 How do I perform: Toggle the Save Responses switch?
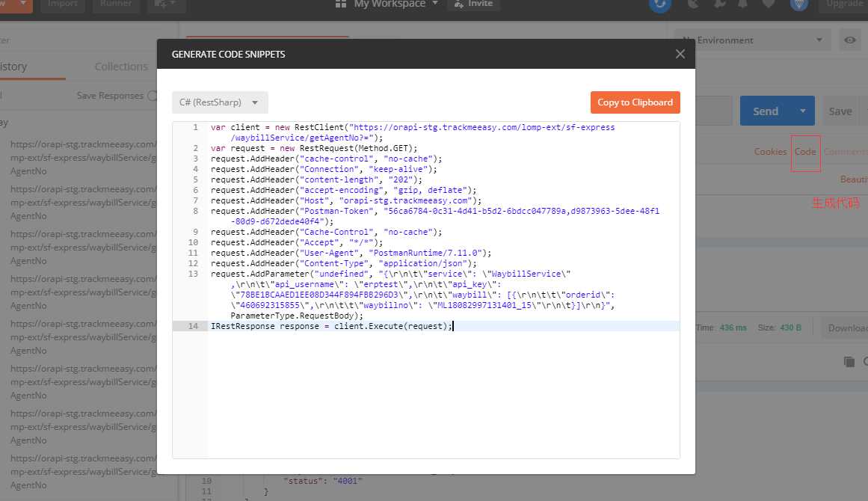tap(153, 96)
